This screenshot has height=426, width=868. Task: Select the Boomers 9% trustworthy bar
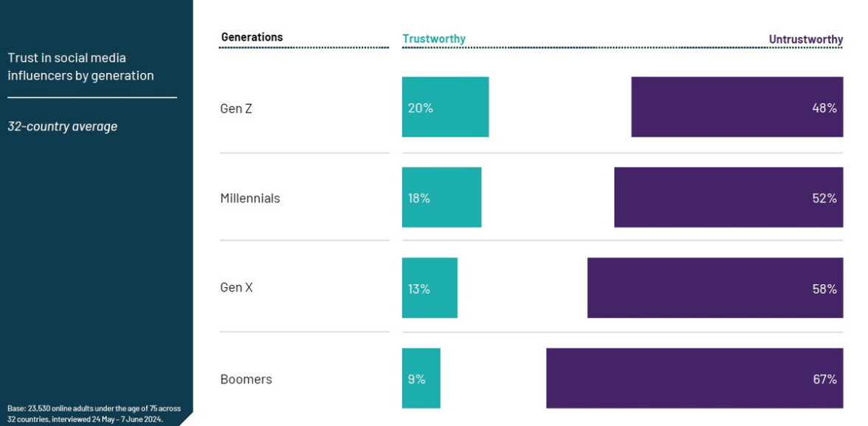pos(421,378)
